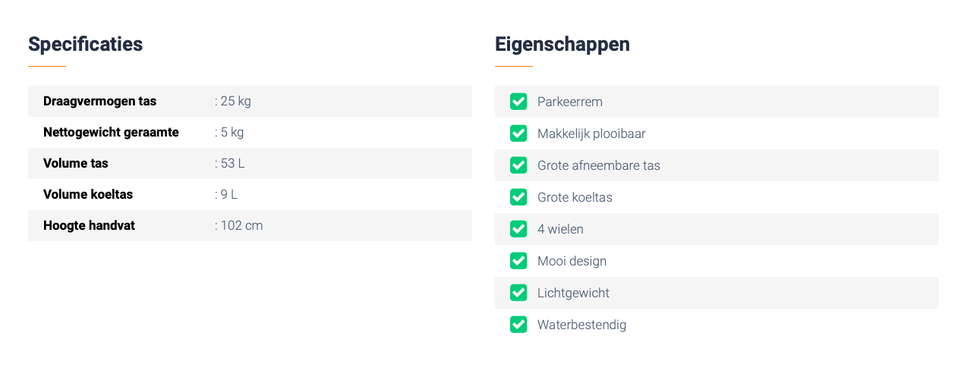980x380 pixels.
Task: Select the Waterbestendig feature text
Action: point(581,325)
